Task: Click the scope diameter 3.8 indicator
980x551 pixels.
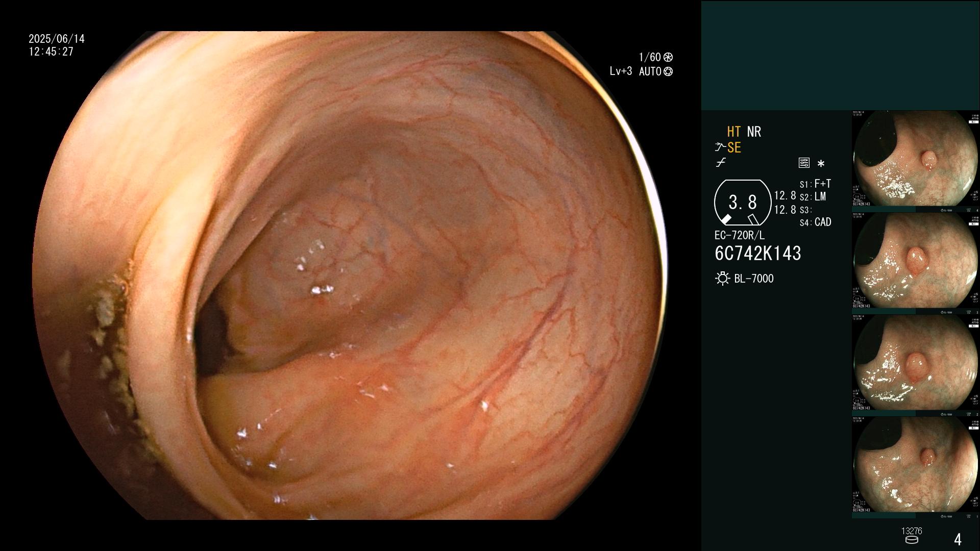Action: [743, 203]
